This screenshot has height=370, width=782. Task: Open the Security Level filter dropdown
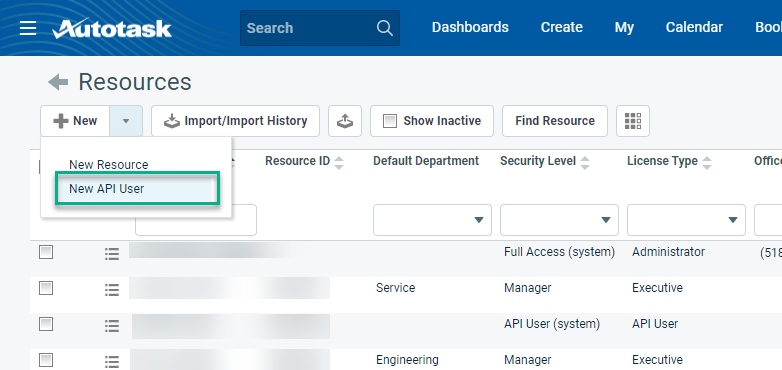pyautogui.click(x=560, y=220)
